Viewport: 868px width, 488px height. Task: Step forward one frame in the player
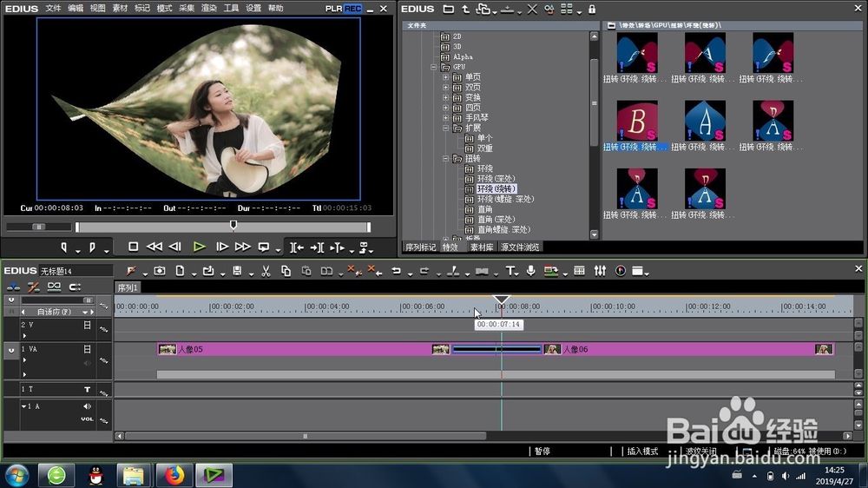click(222, 247)
